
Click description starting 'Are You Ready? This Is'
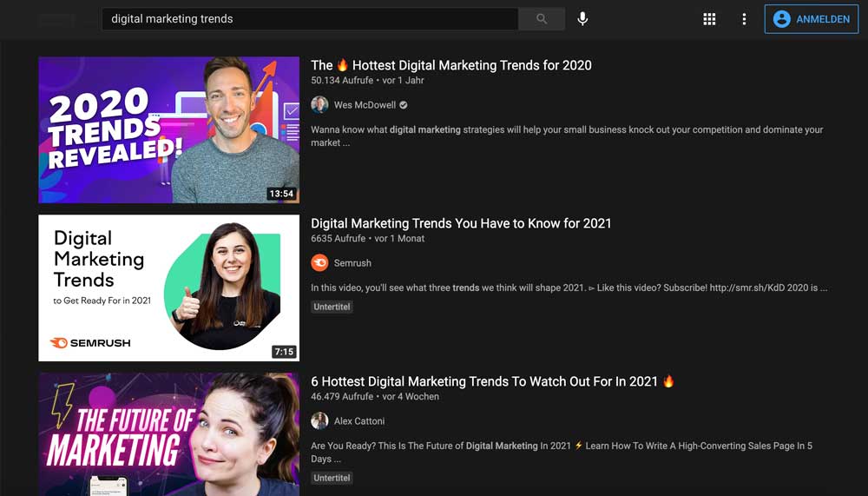pos(562,453)
